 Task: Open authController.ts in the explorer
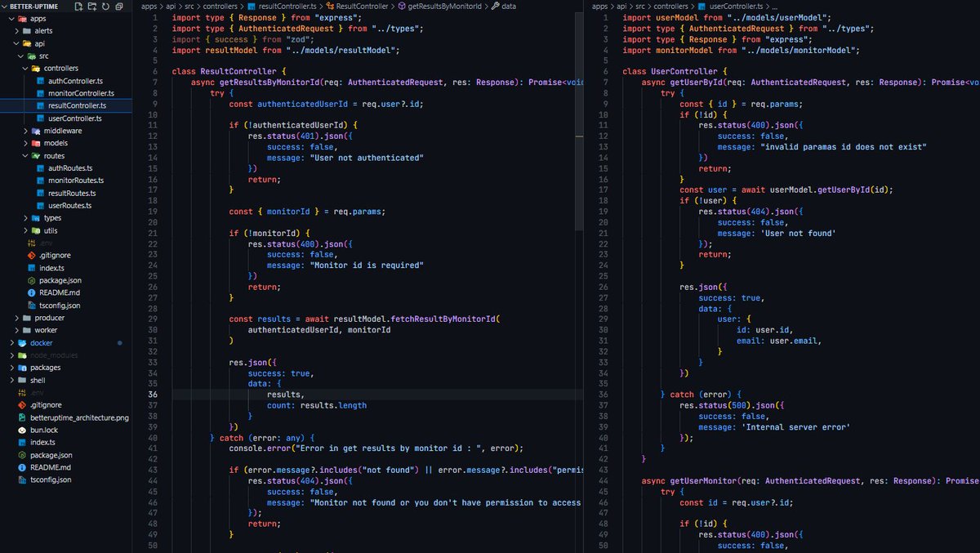pyautogui.click(x=75, y=81)
